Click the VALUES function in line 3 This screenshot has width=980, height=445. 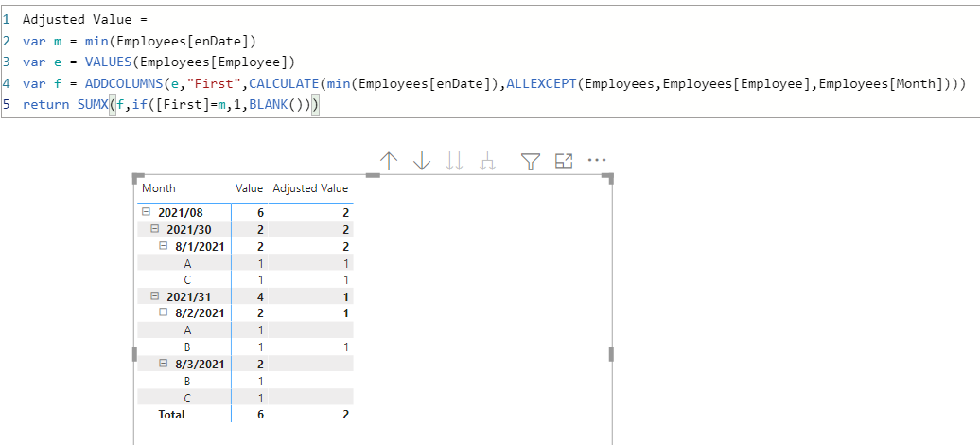[x=110, y=62]
